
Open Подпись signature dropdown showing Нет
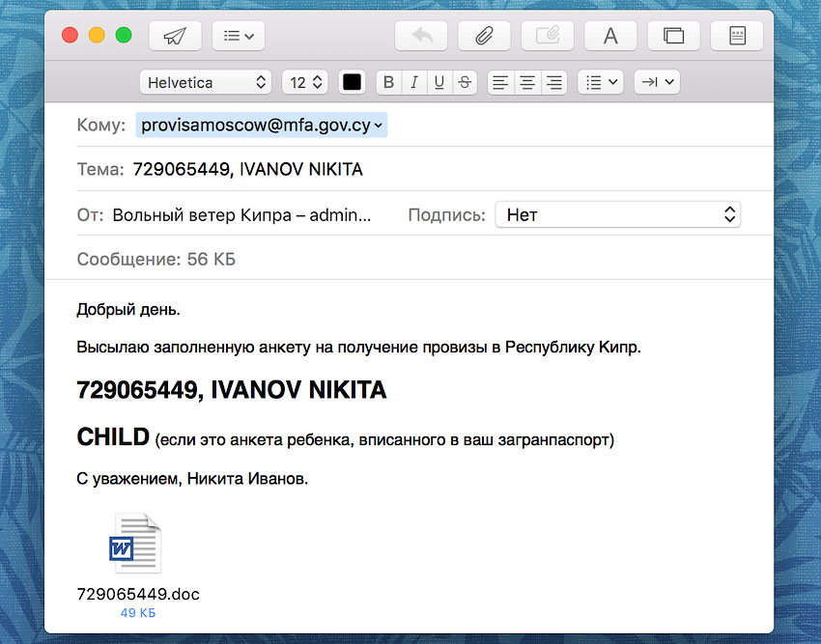click(618, 214)
